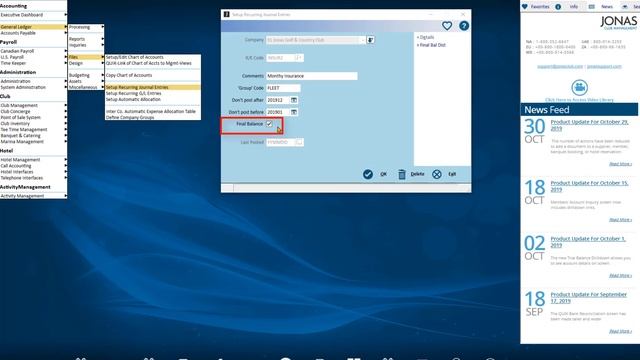Screen dimensions: 640x360
Task: Toggle the Final Balance checkbox
Action: (x=269, y=124)
